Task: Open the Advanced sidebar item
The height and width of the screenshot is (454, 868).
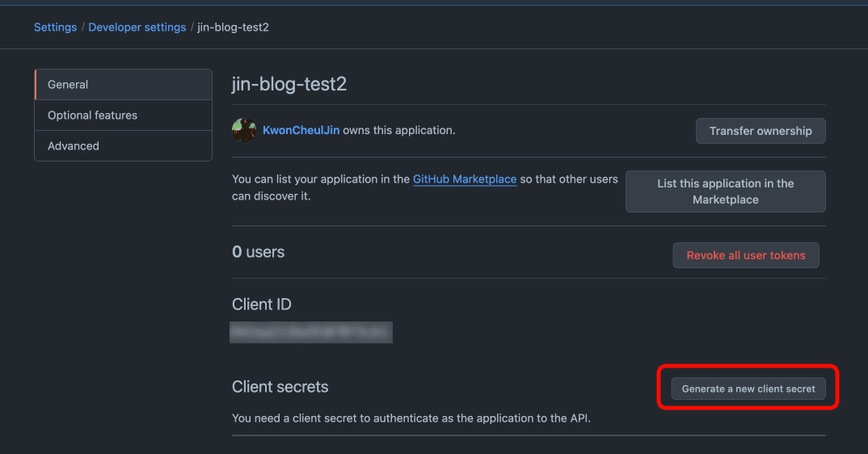Action: [124, 145]
